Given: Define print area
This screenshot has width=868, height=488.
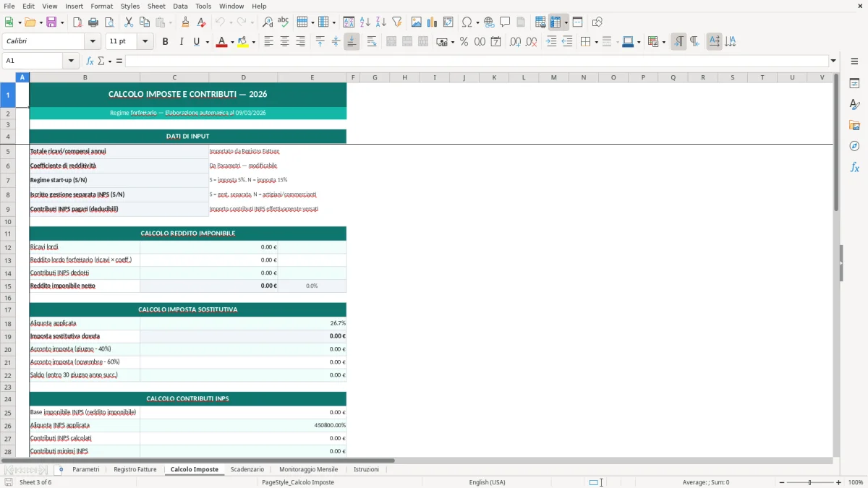Looking at the screenshot, I should click(540, 22).
